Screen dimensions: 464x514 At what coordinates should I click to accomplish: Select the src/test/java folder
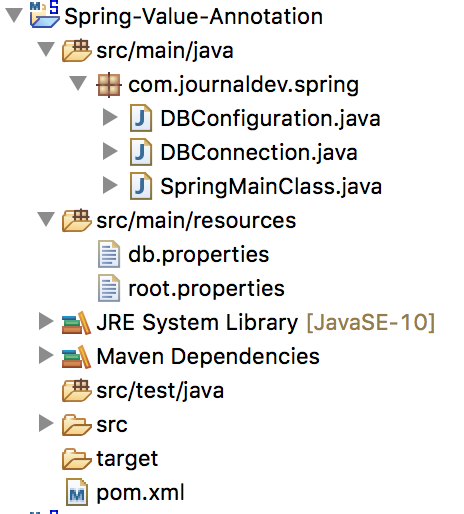click(x=160, y=391)
